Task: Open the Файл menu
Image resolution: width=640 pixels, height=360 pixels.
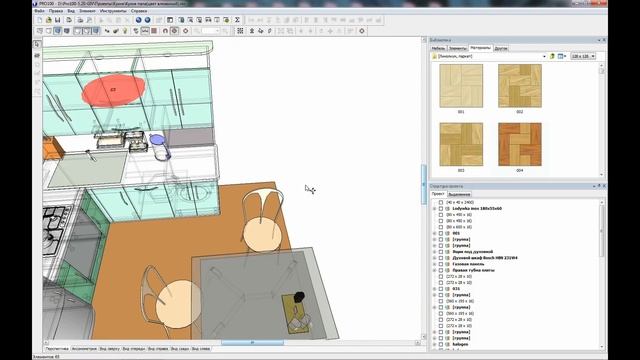Action: [x=40, y=11]
